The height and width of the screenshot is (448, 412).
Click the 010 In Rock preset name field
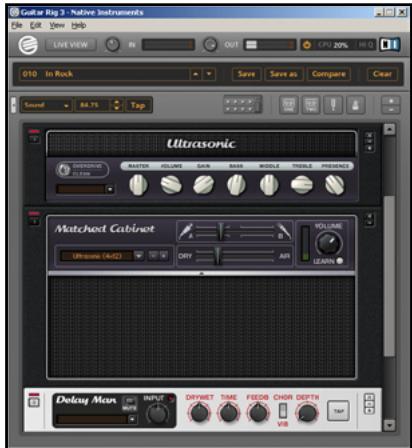click(105, 74)
